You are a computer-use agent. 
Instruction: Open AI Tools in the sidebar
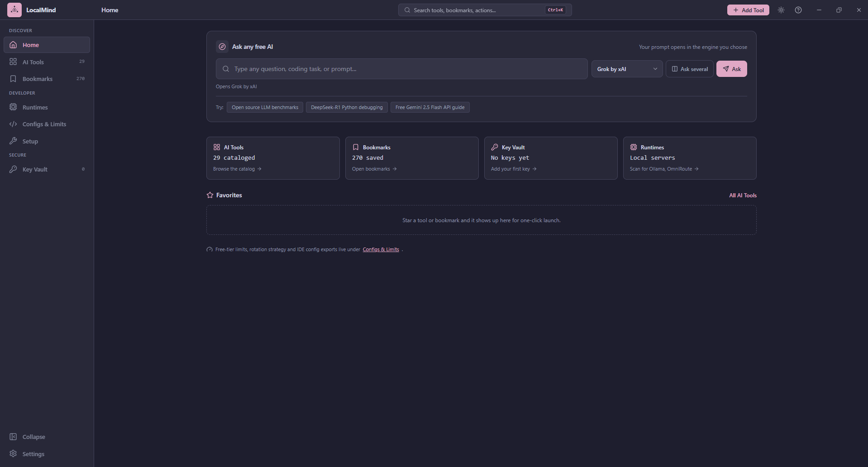(x=47, y=62)
